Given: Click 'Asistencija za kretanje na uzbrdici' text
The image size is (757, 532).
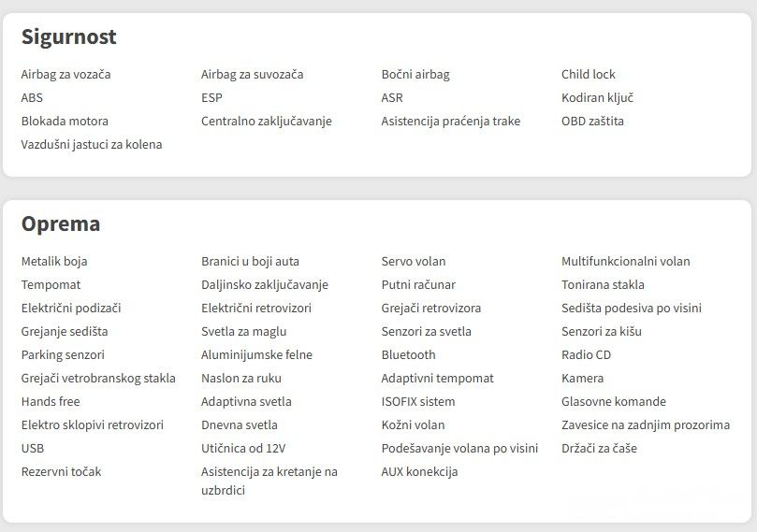Looking at the screenshot, I should 269,481.
